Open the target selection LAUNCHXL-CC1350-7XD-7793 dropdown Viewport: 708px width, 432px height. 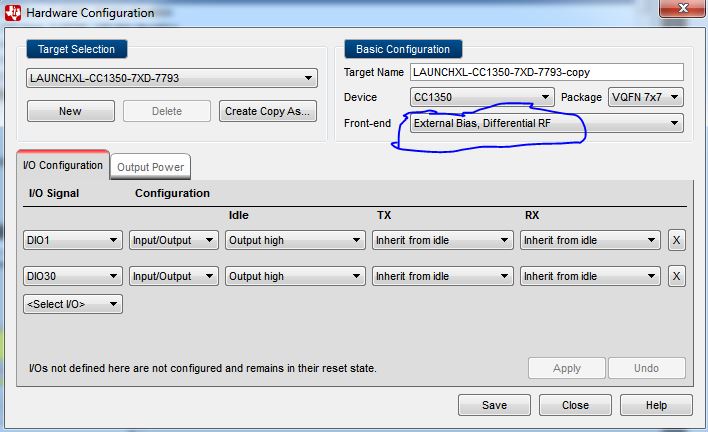[x=172, y=78]
